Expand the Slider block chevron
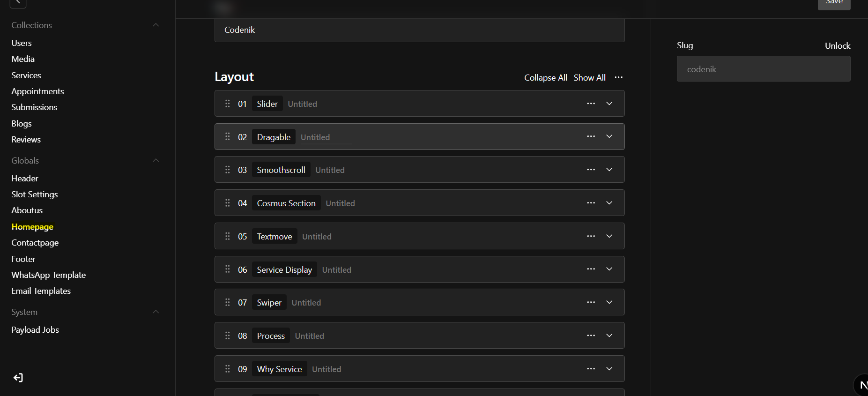 (609, 104)
